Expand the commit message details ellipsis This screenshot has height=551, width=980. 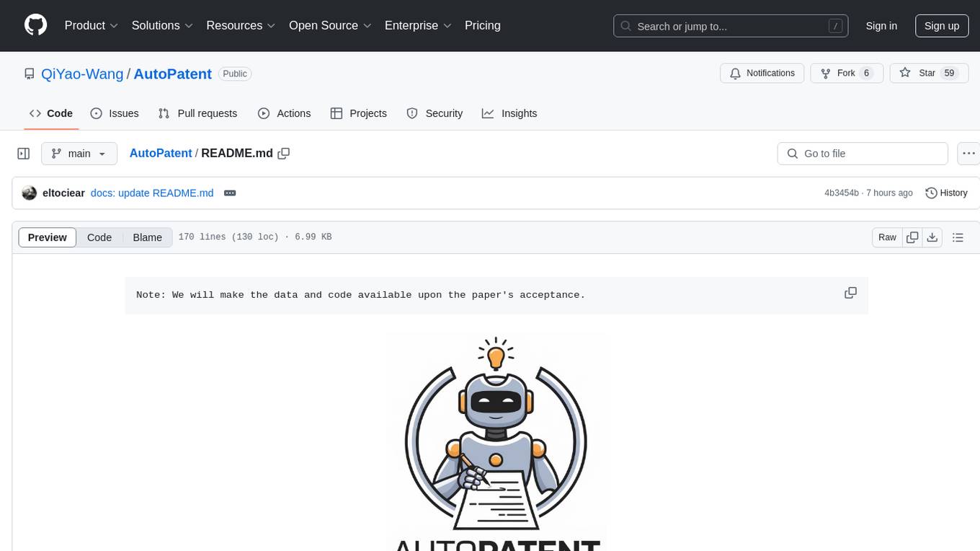230,193
